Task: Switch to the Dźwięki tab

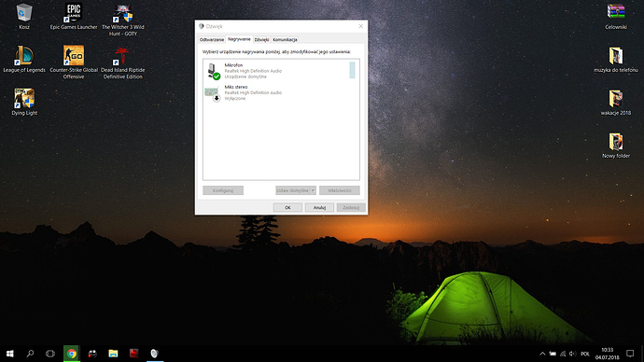Action: click(x=261, y=40)
